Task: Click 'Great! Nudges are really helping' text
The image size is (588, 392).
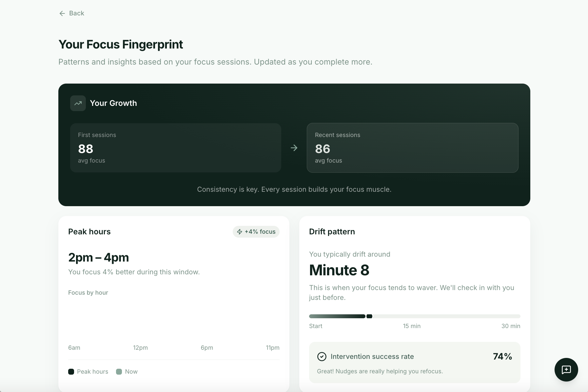Action: coord(380,371)
